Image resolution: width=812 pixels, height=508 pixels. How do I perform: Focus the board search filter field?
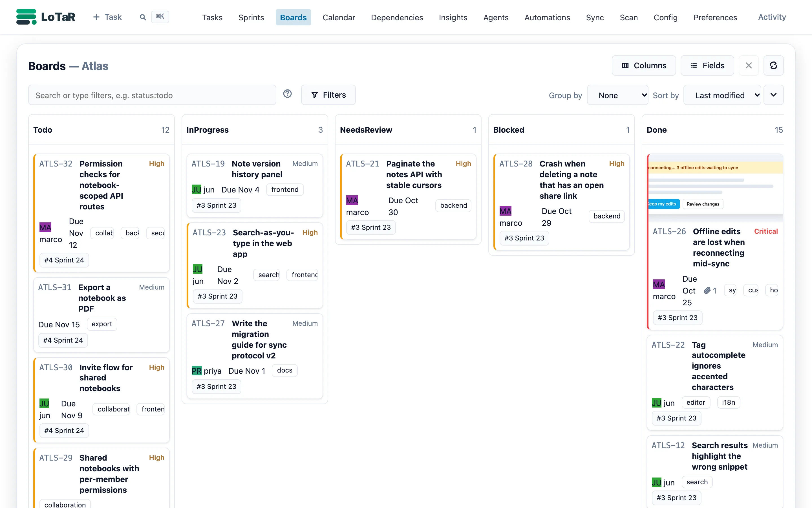pos(152,95)
